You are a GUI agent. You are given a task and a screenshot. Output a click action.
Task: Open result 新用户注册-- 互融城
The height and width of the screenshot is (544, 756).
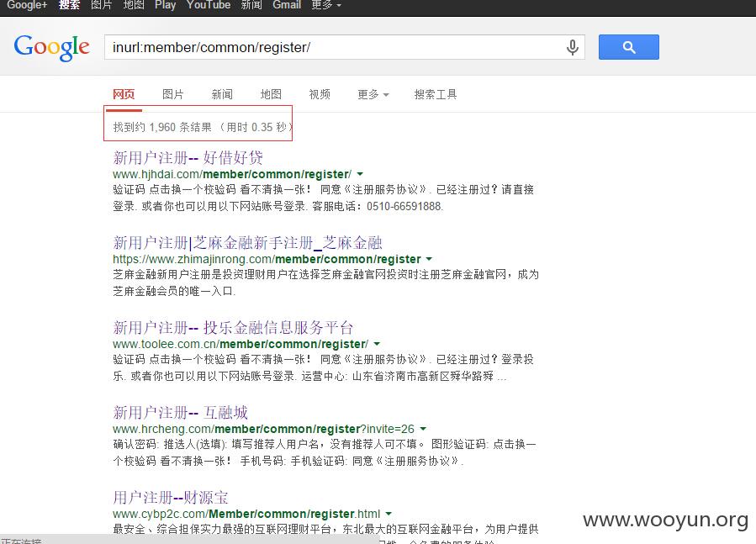[180, 412]
